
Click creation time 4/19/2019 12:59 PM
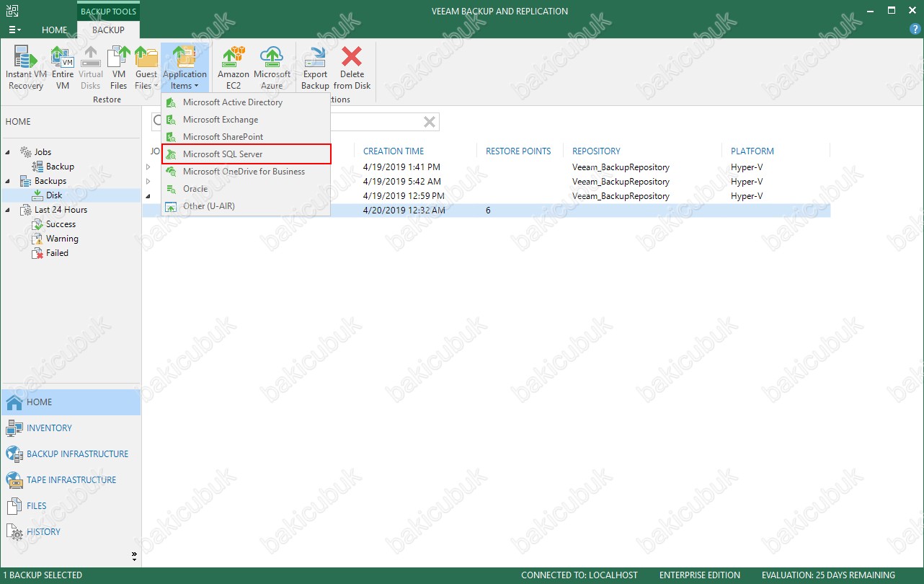coord(404,196)
